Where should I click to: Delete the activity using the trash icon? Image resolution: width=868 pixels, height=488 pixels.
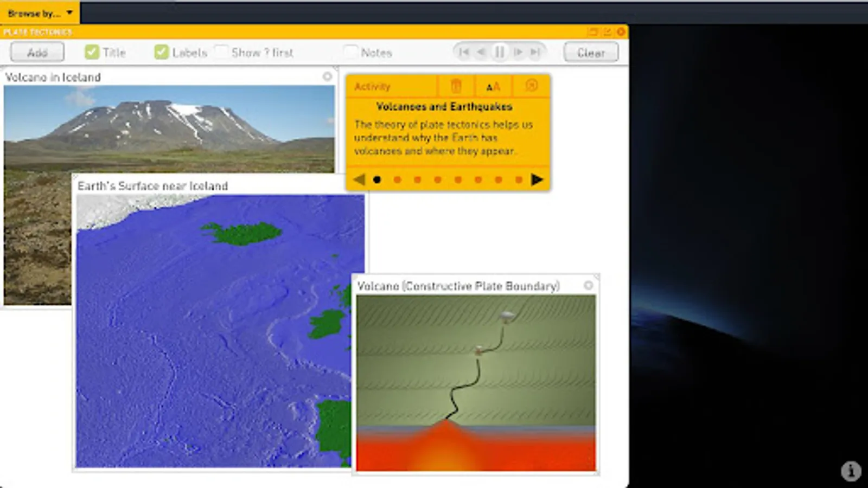(456, 86)
